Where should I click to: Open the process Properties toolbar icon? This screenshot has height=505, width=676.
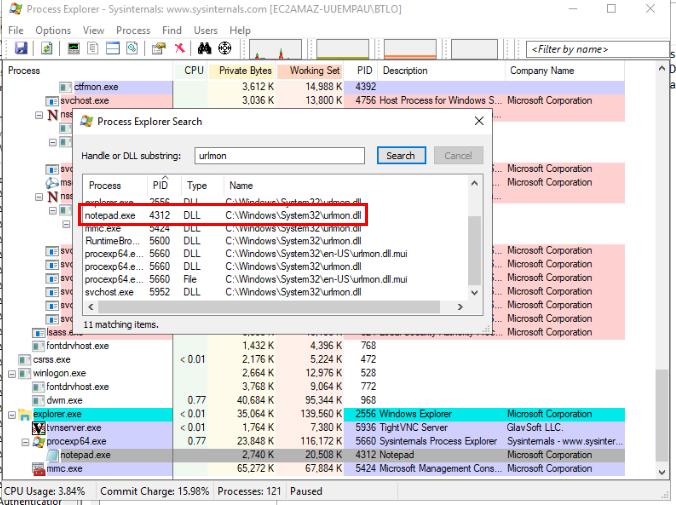(159, 48)
